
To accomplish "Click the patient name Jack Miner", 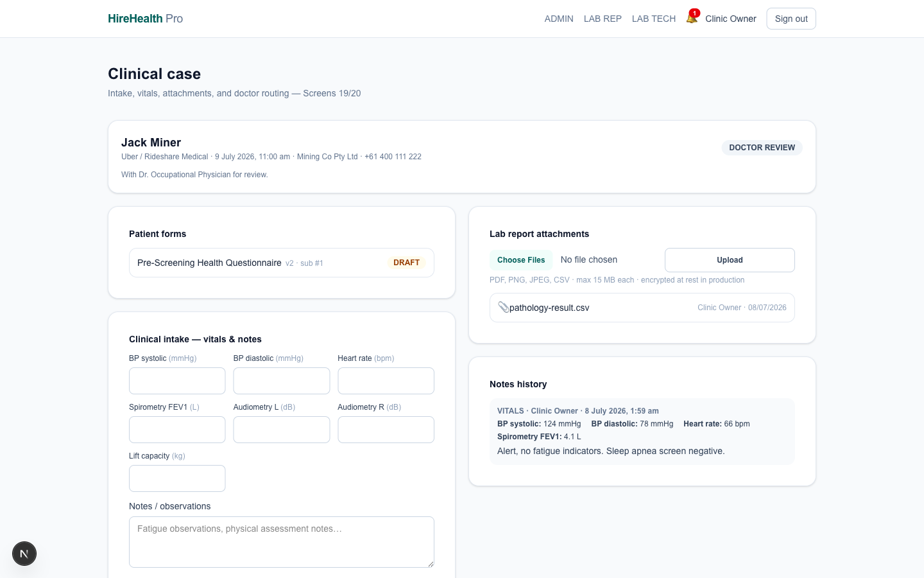I will pyautogui.click(x=151, y=143).
